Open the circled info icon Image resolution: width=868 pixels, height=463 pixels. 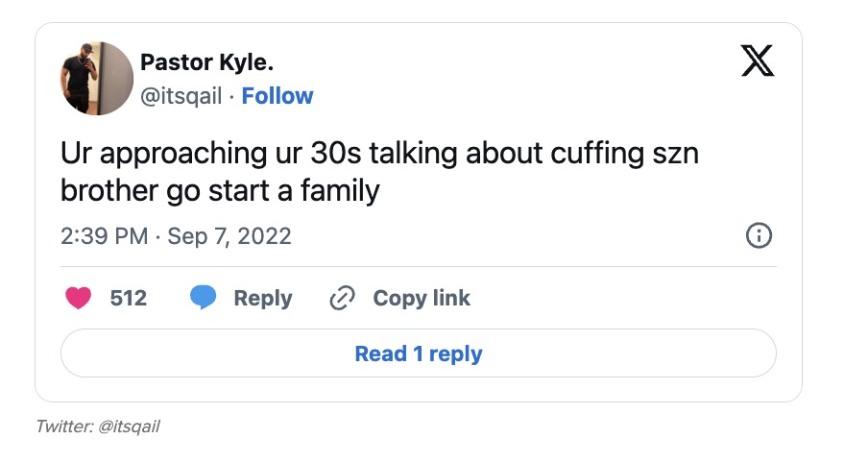tap(759, 235)
